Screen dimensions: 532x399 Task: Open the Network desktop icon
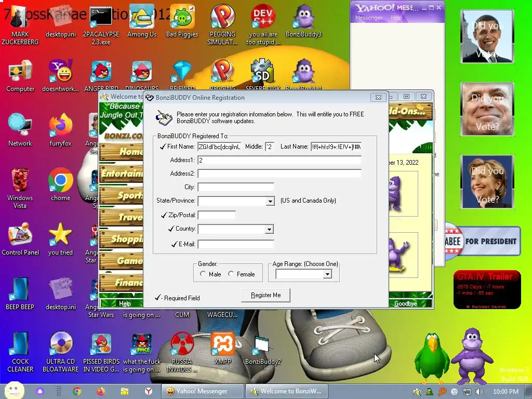click(x=20, y=130)
